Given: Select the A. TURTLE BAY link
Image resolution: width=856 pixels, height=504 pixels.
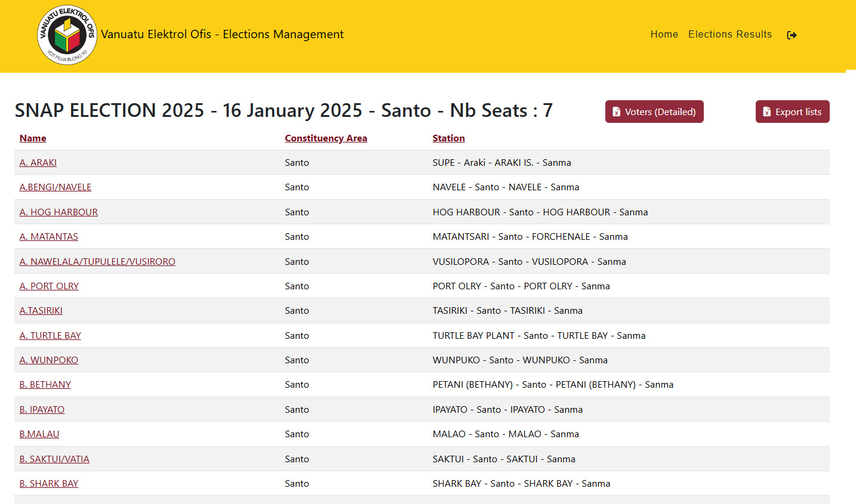Looking at the screenshot, I should click(x=50, y=336).
